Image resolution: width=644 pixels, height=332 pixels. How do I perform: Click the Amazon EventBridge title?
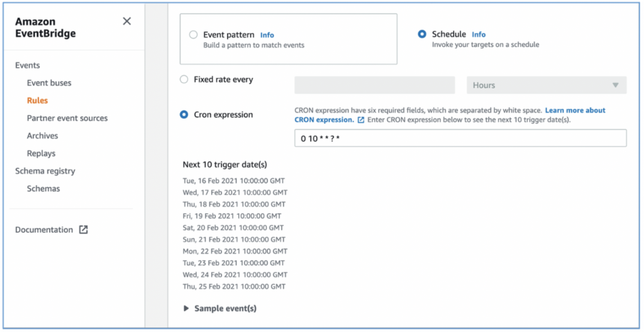point(45,28)
